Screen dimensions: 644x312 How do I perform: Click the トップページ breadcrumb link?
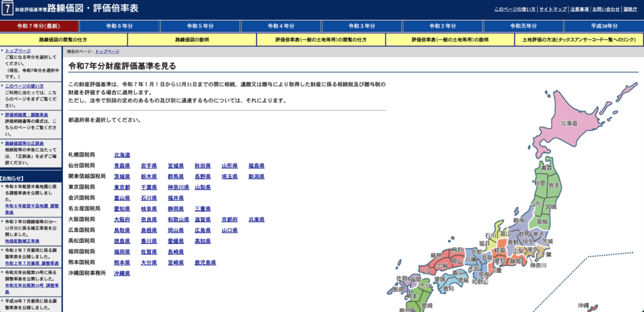[x=107, y=52]
